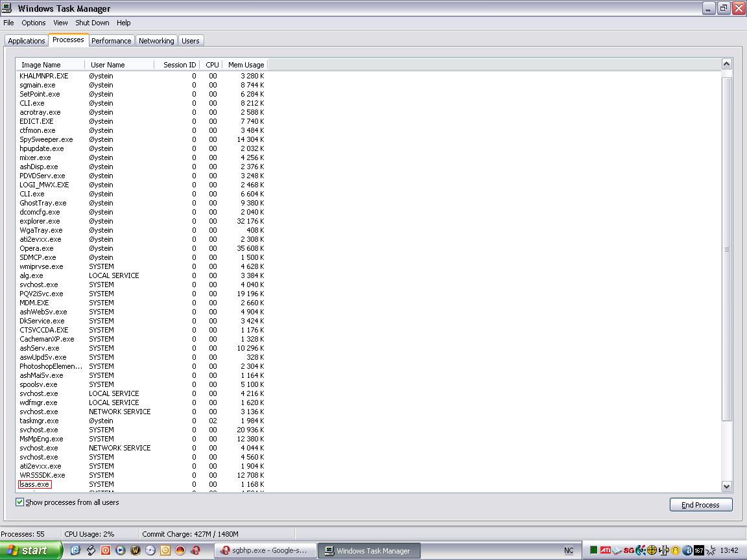
Task: Select the KHALMNPR.EXE process
Action: 141,76
